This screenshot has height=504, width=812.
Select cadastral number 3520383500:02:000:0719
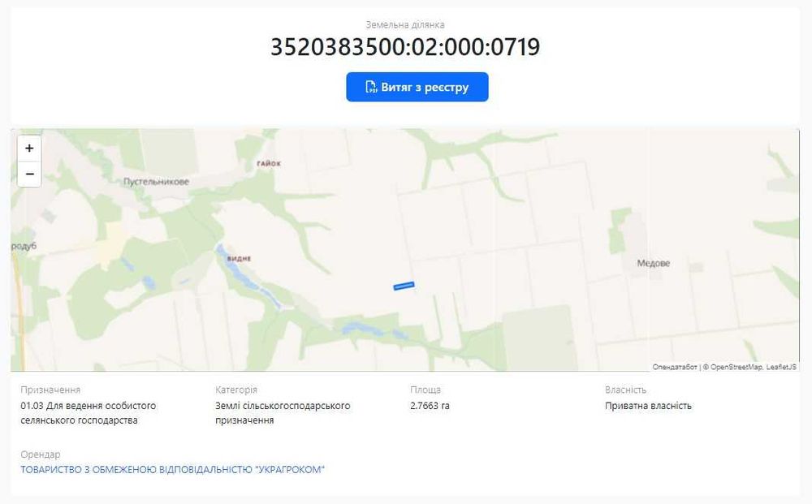(x=405, y=47)
